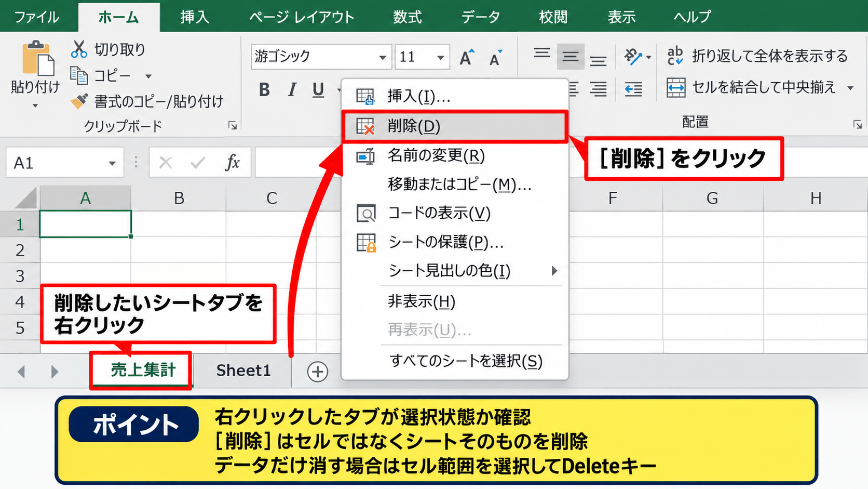This screenshot has height=489, width=868.
Task: Click the merge and center (セルを結合して中央揃え) icon
Action: tap(676, 87)
